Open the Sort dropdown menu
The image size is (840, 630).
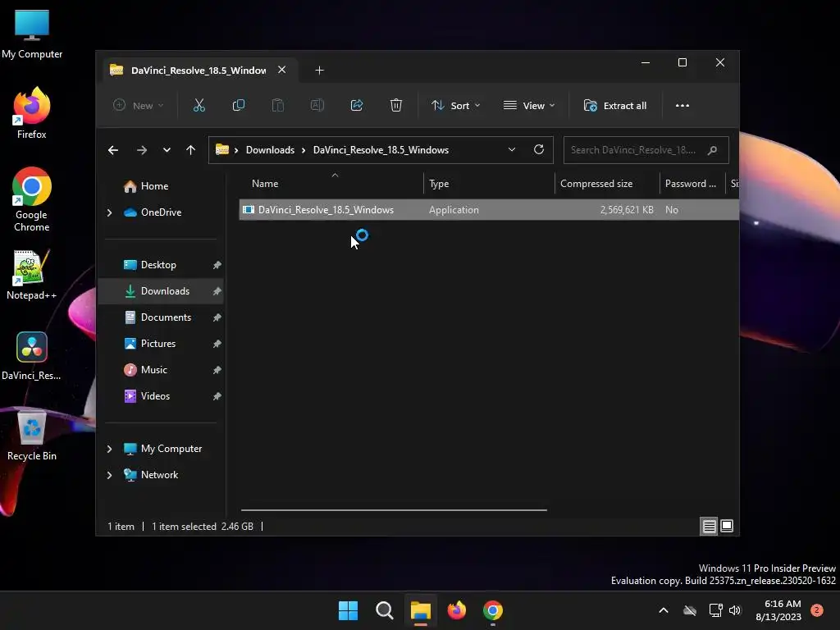(x=456, y=106)
